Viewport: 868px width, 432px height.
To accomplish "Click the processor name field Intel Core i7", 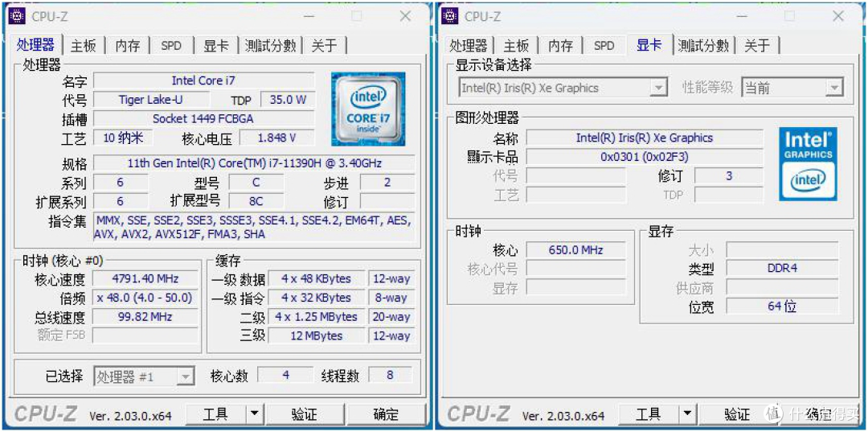I will [203, 81].
